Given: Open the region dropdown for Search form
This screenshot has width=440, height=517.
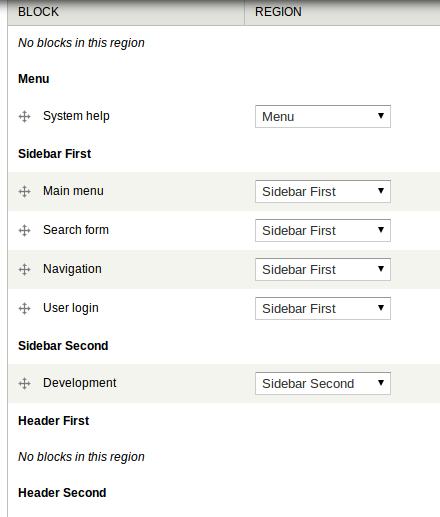Looking at the screenshot, I should pos(323,230).
